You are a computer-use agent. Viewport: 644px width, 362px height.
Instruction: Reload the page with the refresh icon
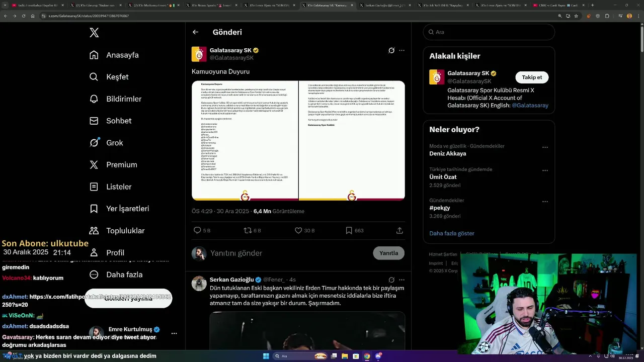coord(23,16)
